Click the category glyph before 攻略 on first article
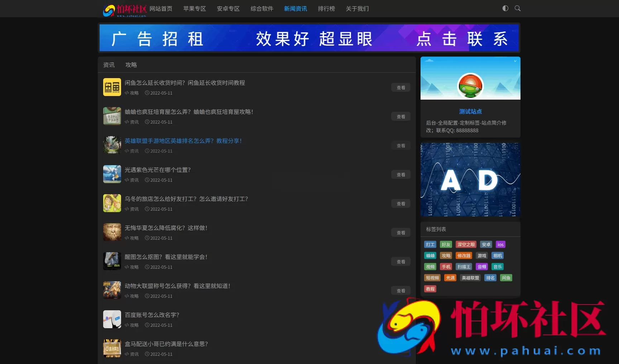The height and width of the screenshot is (364, 619). click(x=126, y=93)
